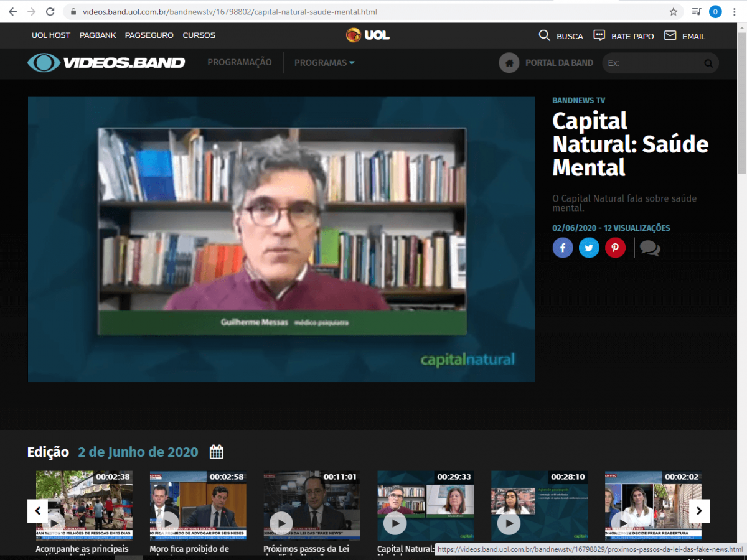The height and width of the screenshot is (560, 747).
Task: Open the Acompanhe as principais title link
Action: click(x=82, y=549)
